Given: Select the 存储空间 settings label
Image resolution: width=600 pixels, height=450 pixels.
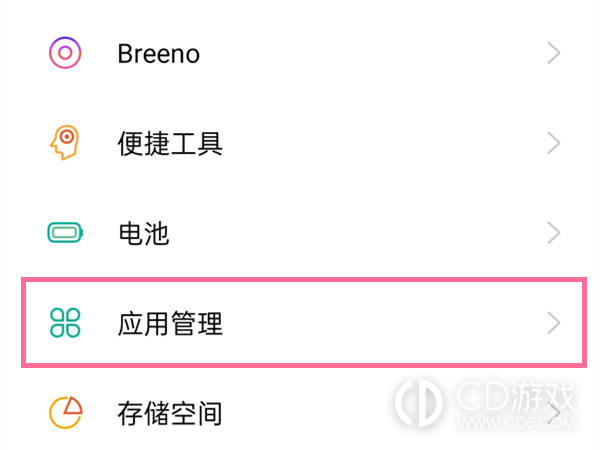Looking at the screenshot, I should point(170,414).
